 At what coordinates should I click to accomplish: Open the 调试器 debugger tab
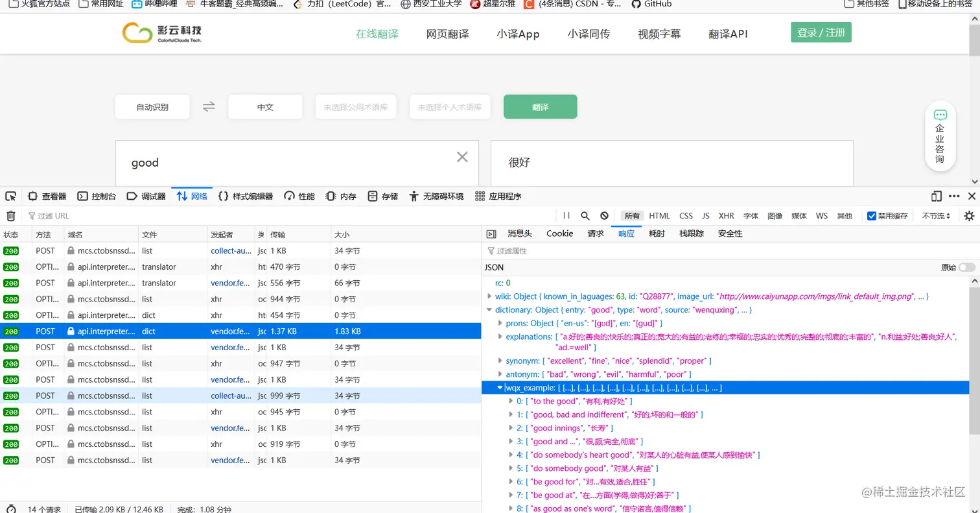(x=146, y=196)
